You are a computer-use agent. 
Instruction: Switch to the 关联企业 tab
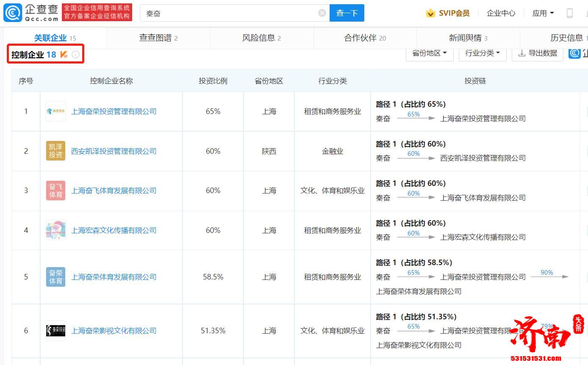click(55, 38)
